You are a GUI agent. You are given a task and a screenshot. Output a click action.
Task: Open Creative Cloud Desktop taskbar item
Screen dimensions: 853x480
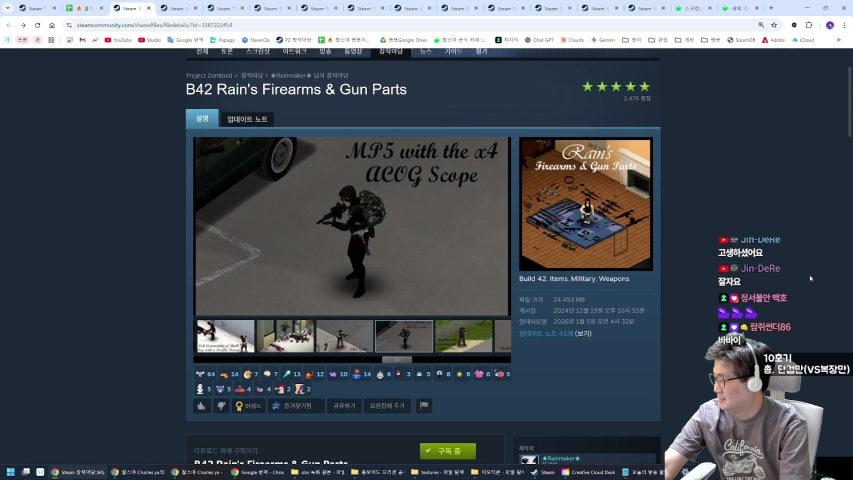(x=589, y=472)
